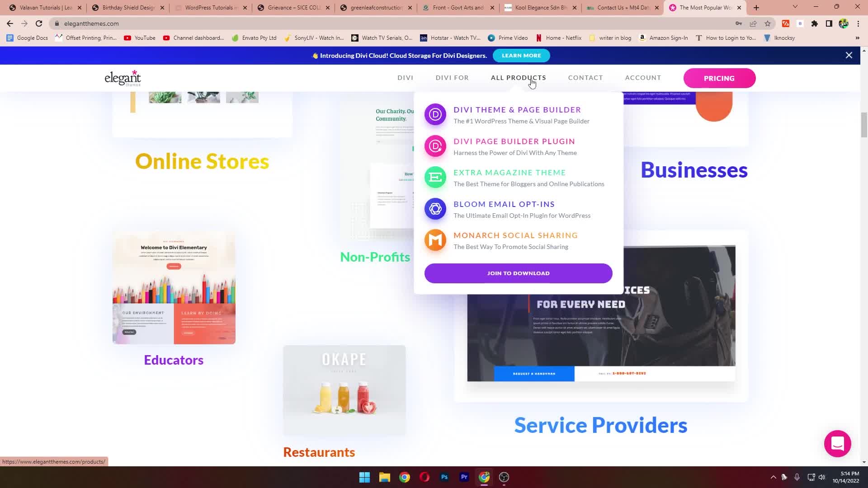Click the OKAPE Restaurants layout thumbnail
This screenshot has height=488, width=868.
[344, 390]
